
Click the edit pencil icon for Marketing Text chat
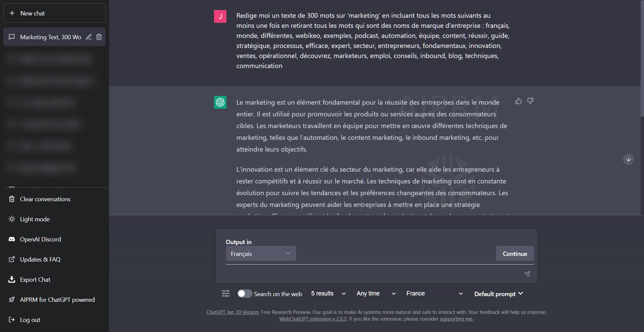click(89, 37)
